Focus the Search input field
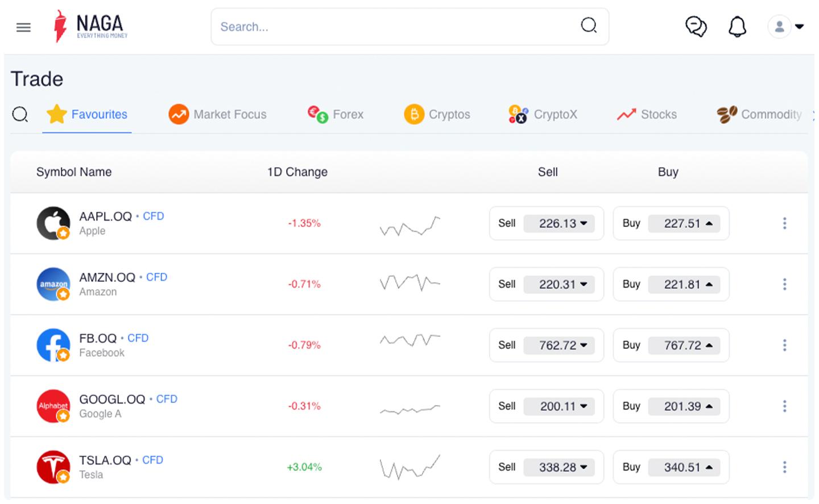 pos(409,26)
